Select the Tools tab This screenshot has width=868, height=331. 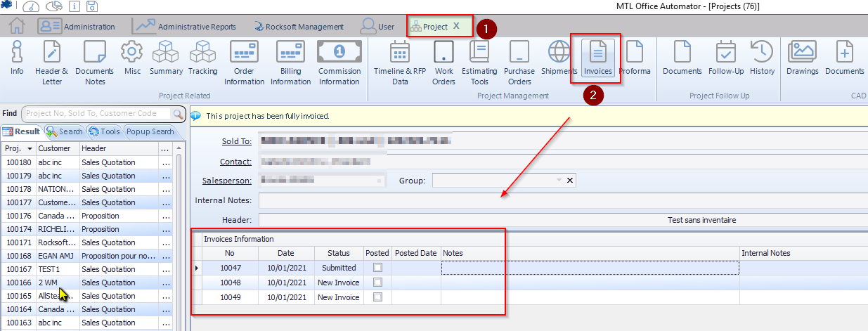click(104, 131)
